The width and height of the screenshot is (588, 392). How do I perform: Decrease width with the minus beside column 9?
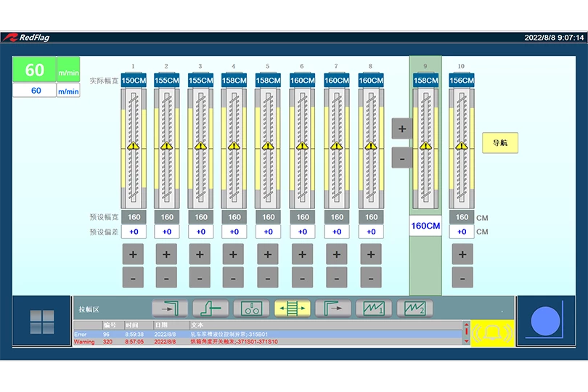[401, 158]
